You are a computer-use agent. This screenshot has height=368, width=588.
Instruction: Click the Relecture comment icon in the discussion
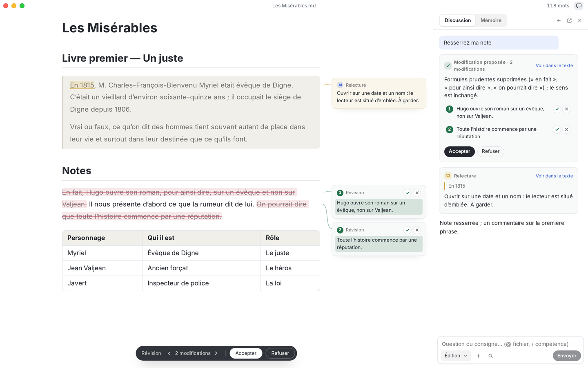(x=448, y=176)
